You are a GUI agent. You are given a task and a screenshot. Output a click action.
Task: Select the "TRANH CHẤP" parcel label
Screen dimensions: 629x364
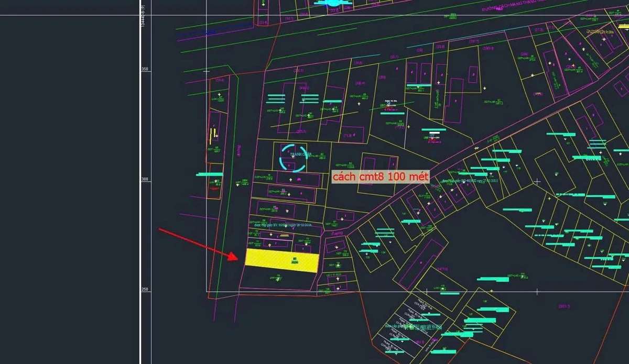click(301, 154)
